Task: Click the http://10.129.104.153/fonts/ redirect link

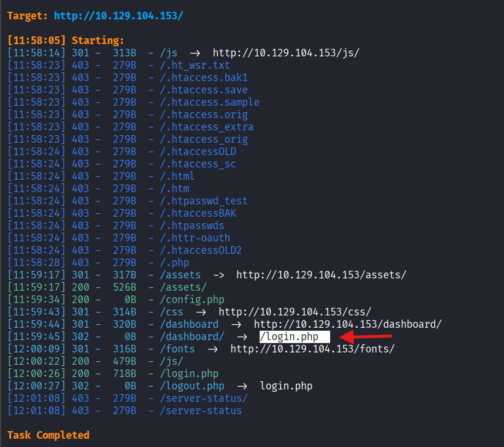Action: pos(312,349)
